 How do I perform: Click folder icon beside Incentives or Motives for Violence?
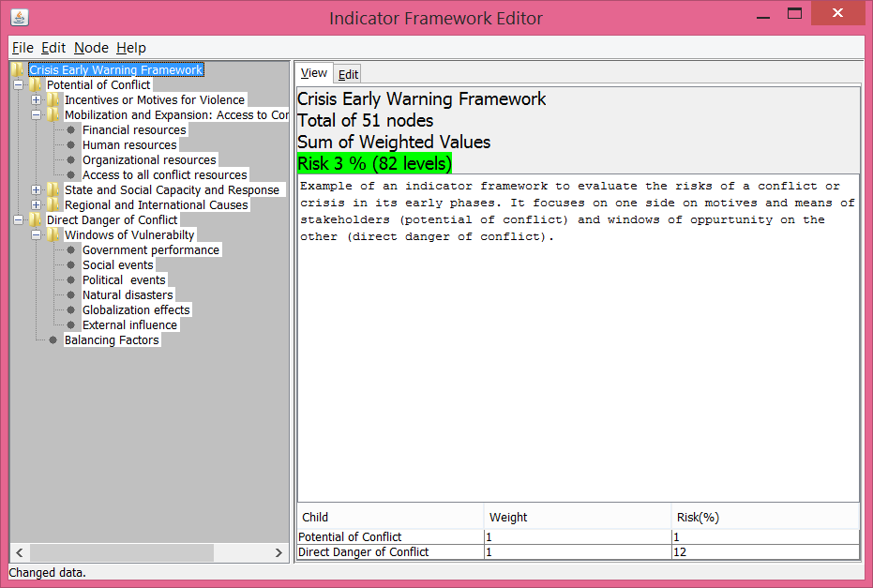click(x=53, y=99)
